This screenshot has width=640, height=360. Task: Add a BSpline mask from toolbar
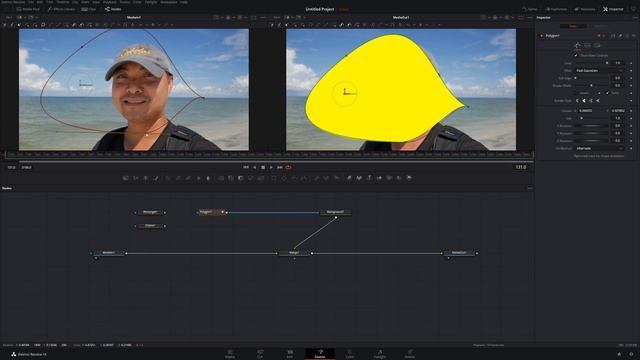tap(304, 178)
